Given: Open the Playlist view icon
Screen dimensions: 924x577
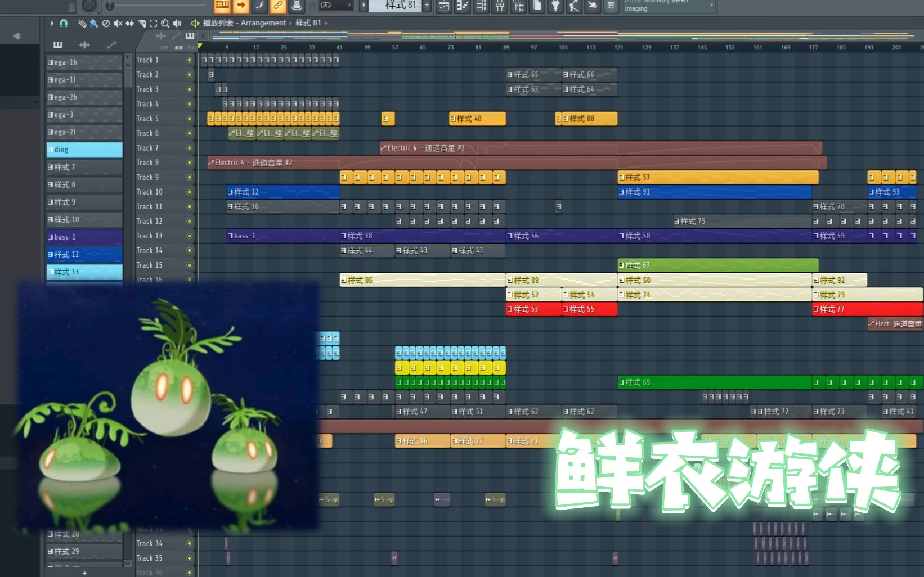Looking at the screenshot, I should point(444,6).
